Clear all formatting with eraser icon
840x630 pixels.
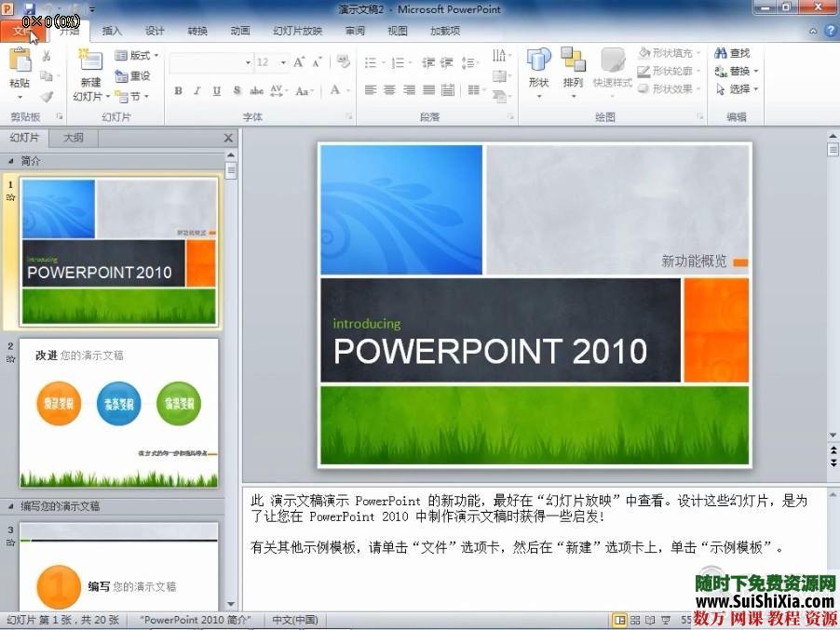click(344, 62)
